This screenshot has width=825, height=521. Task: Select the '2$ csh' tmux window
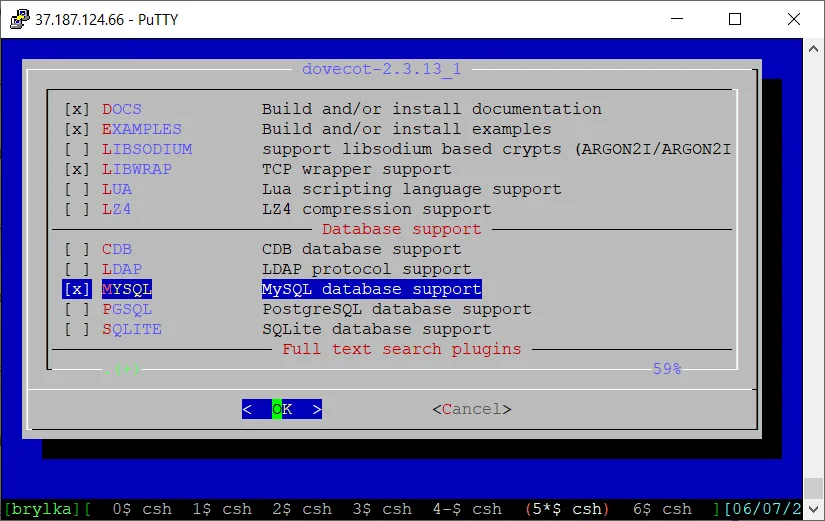[302, 509]
